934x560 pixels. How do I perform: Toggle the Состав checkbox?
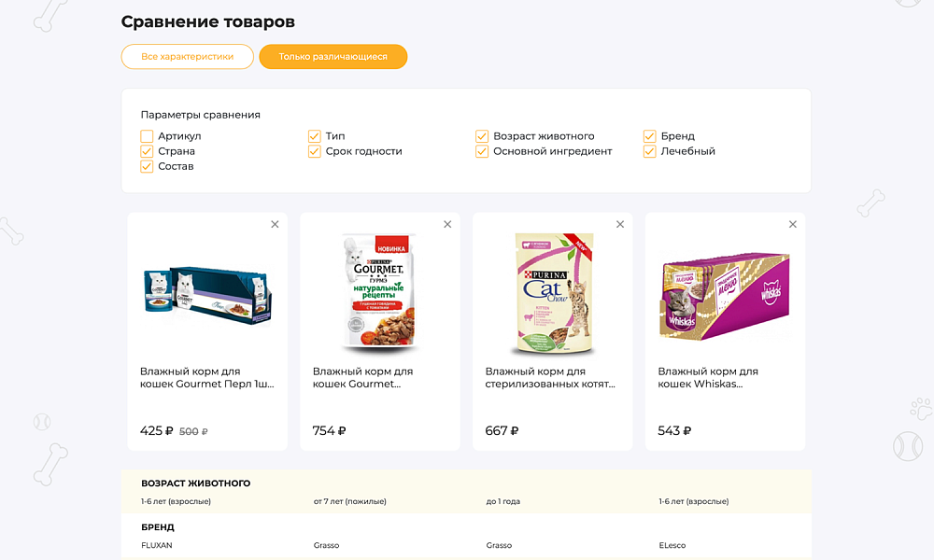point(147,166)
